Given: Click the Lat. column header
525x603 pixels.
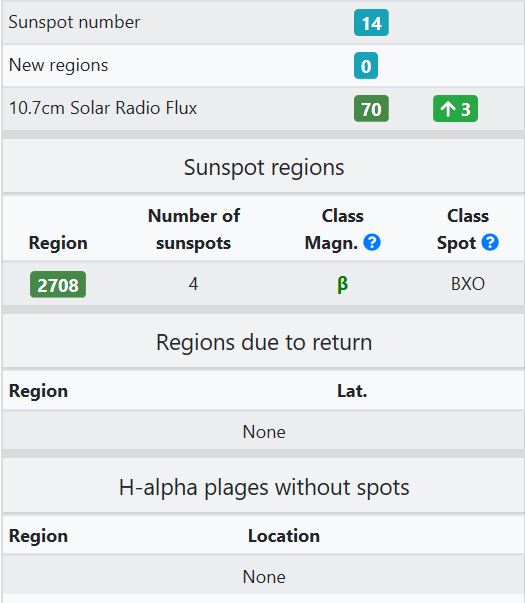Looking at the screenshot, I should click(x=352, y=391).
